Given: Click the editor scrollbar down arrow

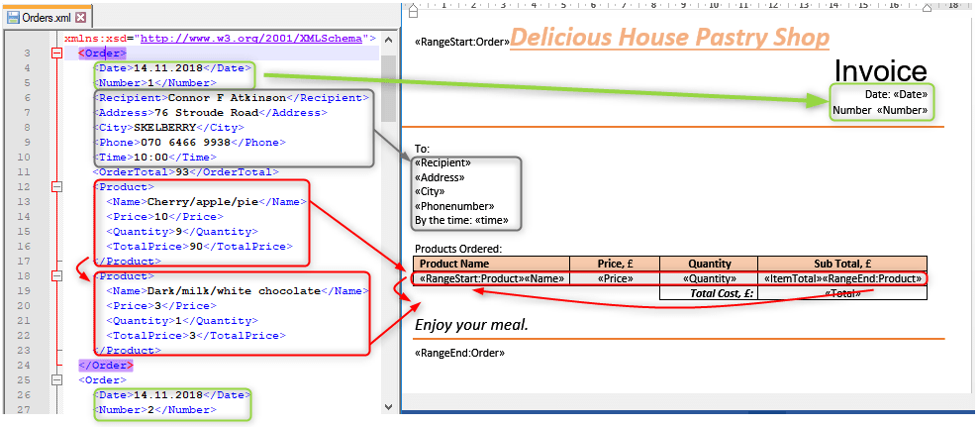Looking at the screenshot, I should coord(388,406).
